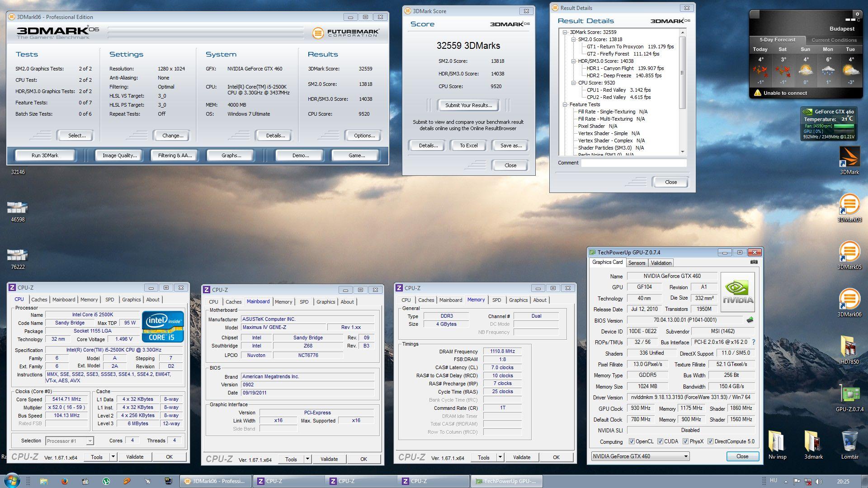Collapse the CPU Score tree node
Viewport: 868px width, 488px height.
(x=573, y=83)
